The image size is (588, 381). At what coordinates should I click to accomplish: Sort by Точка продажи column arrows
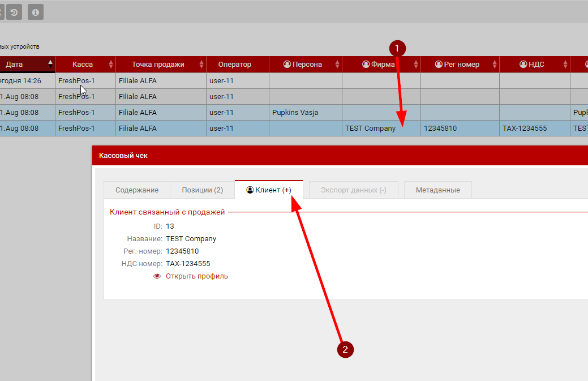click(201, 65)
